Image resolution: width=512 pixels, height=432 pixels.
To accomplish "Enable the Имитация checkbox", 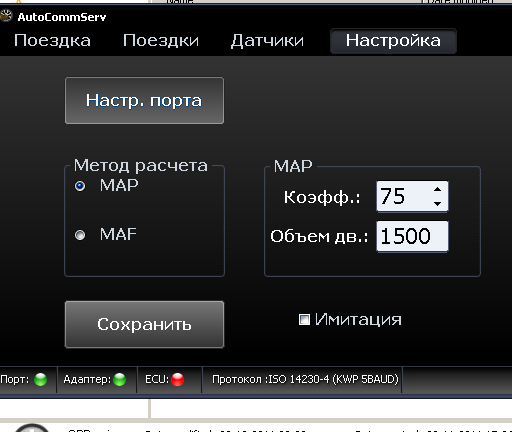I will 304,319.
